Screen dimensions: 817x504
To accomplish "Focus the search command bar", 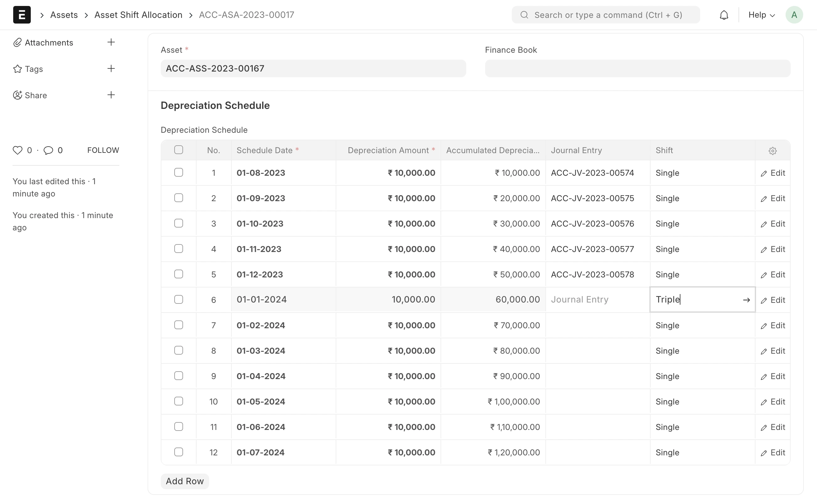I will (606, 15).
